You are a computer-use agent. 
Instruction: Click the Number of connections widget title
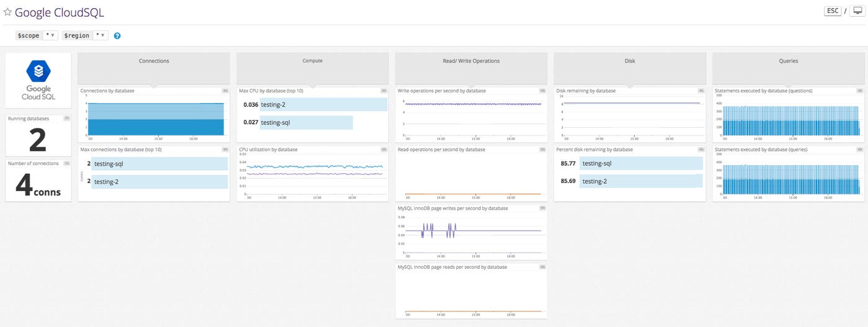33,163
